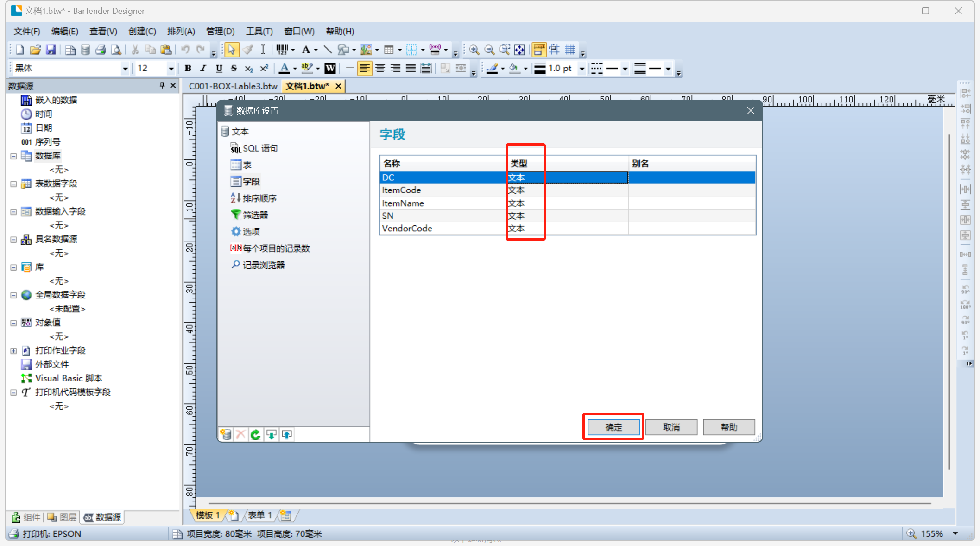The width and height of the screenshot is (980, 546).
Task: Toggle the rulers display button
Action: pos(539,50)
